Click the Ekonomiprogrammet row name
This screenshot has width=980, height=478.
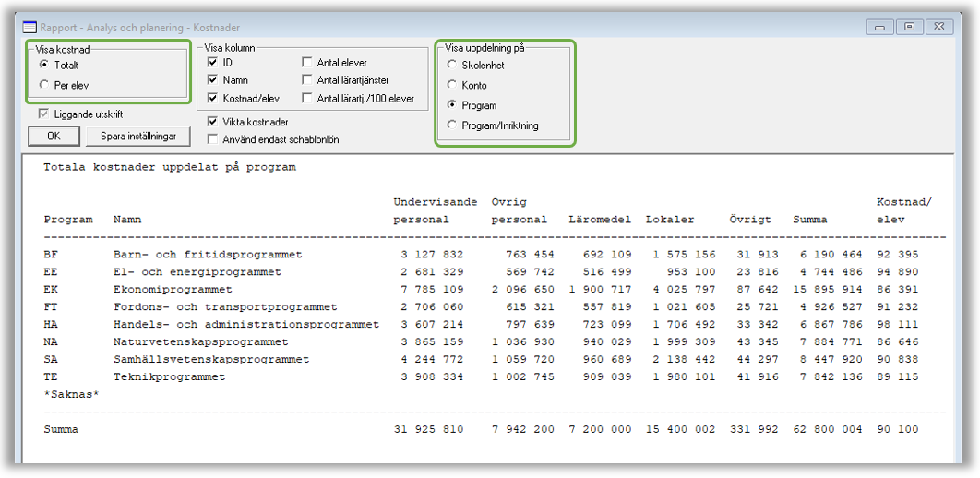click(173, 290)
